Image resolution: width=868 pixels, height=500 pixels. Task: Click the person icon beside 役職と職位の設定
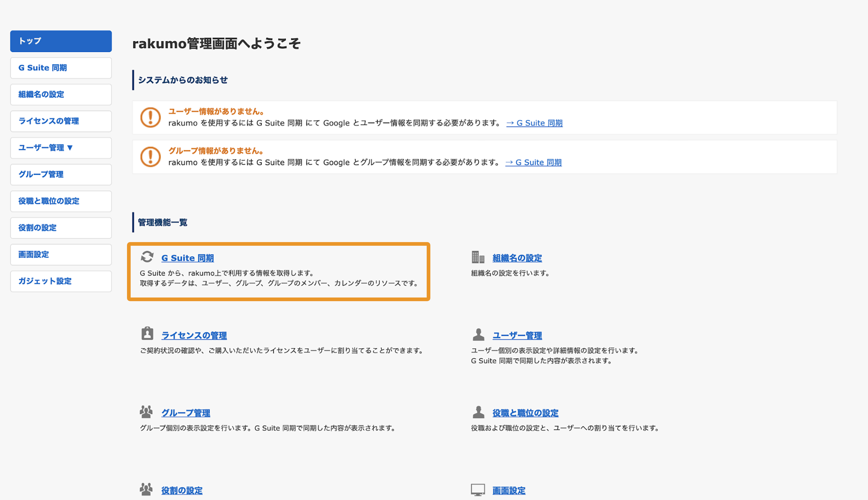[x=478, y=412]
